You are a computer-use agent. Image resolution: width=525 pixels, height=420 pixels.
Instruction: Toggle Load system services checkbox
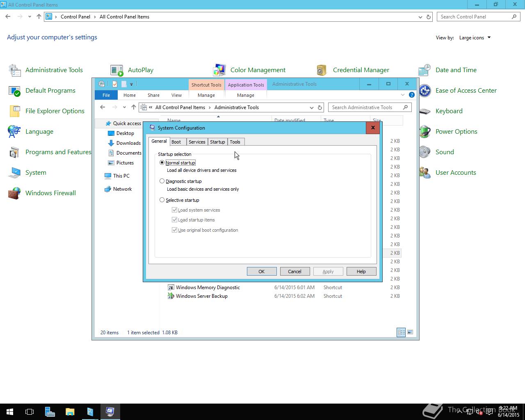pyautogui.click(x=174, y=210)
